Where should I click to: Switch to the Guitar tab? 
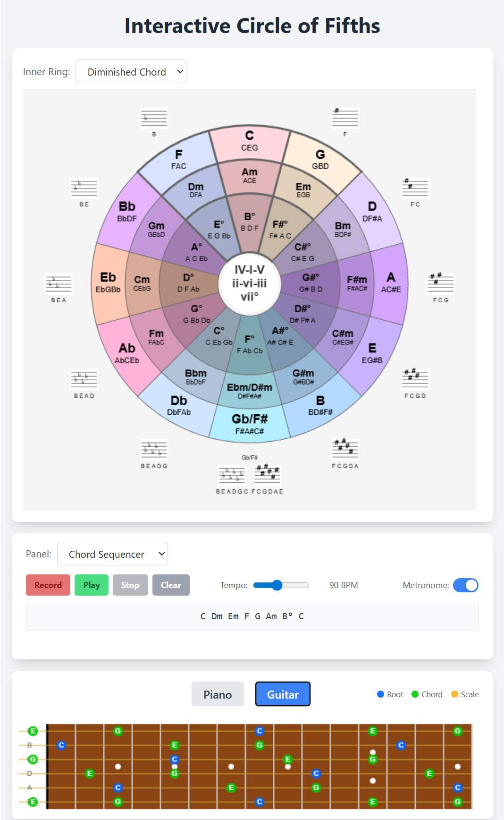point(282,694)
